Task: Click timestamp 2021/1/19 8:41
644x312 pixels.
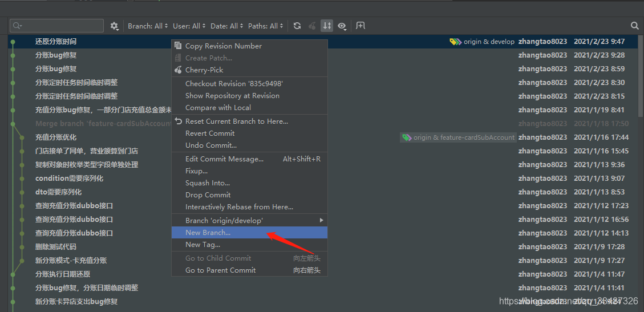Action: coord(599,110)
